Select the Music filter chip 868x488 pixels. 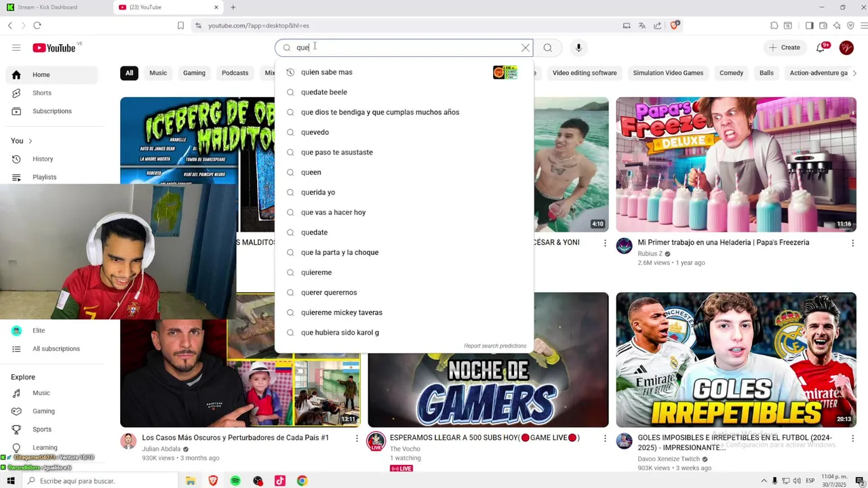(x=158, y=73)
